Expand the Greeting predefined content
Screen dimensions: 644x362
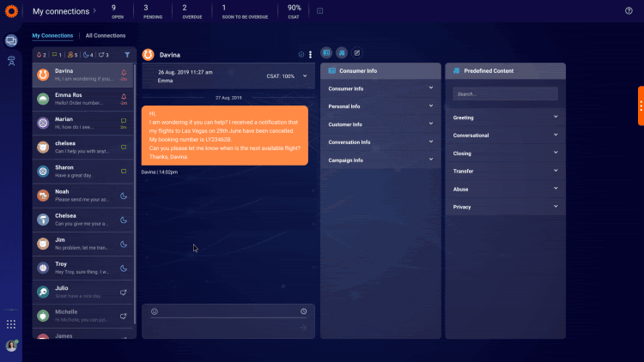point(505,118)
